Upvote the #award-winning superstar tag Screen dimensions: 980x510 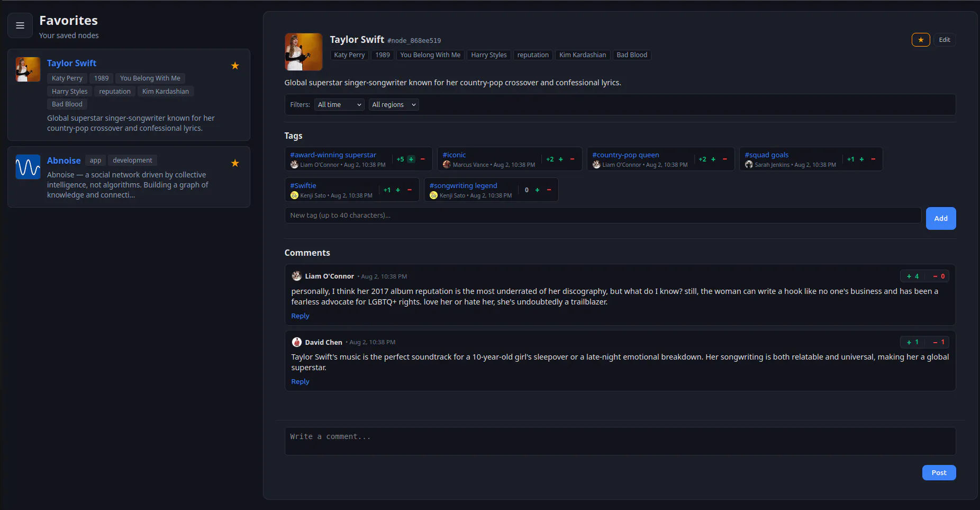pyautogui.click(x=411, y=159)
